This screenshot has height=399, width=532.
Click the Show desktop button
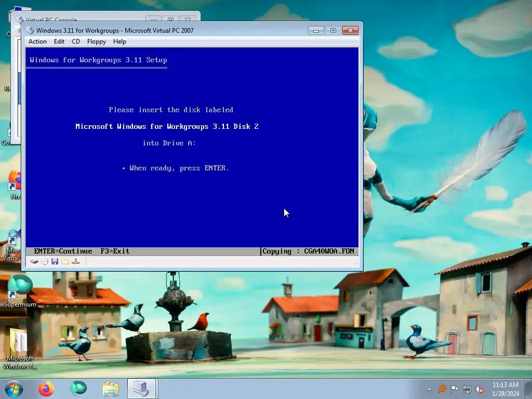(x=528, y=389)
